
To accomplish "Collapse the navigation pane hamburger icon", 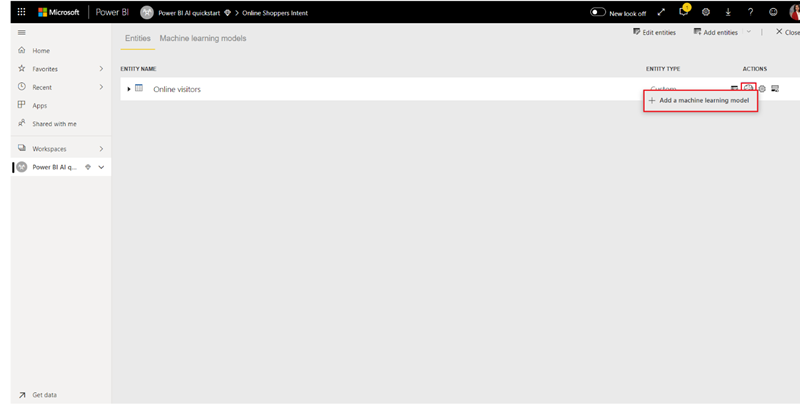I will [22, 33].
